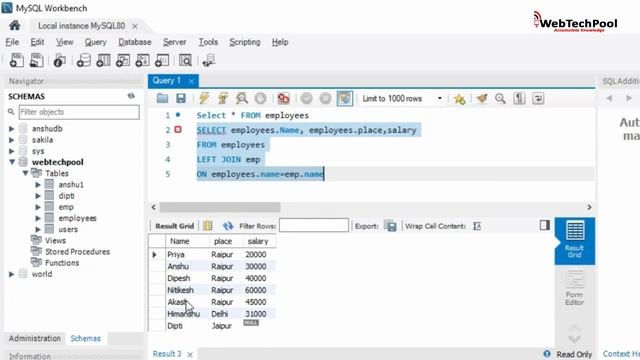Viewport: 640px width, 360px height.
Task: Expand the employees table node
Action: 38,218
